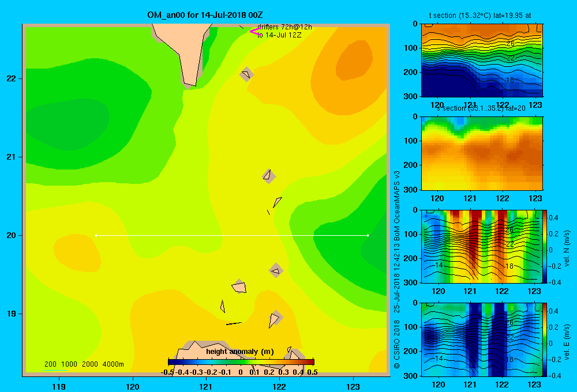Open the salinity 's section' plot
577x392 pixels.
(482, 153)
